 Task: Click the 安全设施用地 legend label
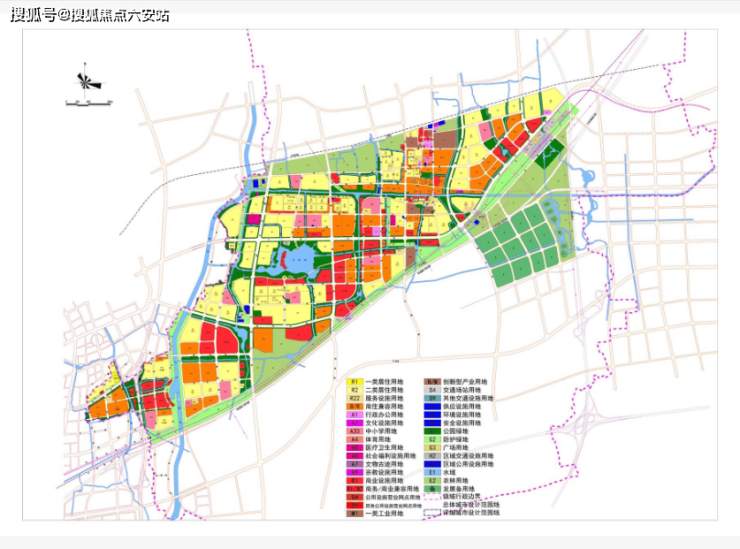[x=462, y=423]
